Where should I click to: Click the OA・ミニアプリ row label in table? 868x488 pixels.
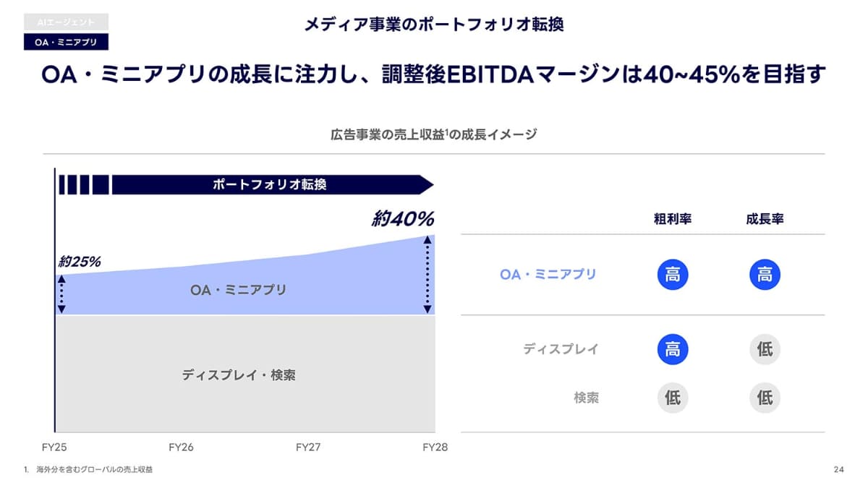point(548,275)
